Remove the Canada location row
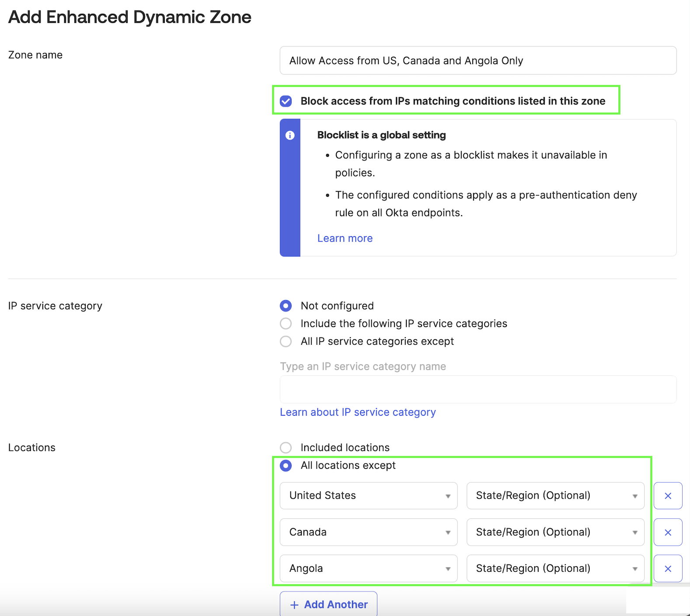This screenshot has width=690, height=616. tap(668, 532)
